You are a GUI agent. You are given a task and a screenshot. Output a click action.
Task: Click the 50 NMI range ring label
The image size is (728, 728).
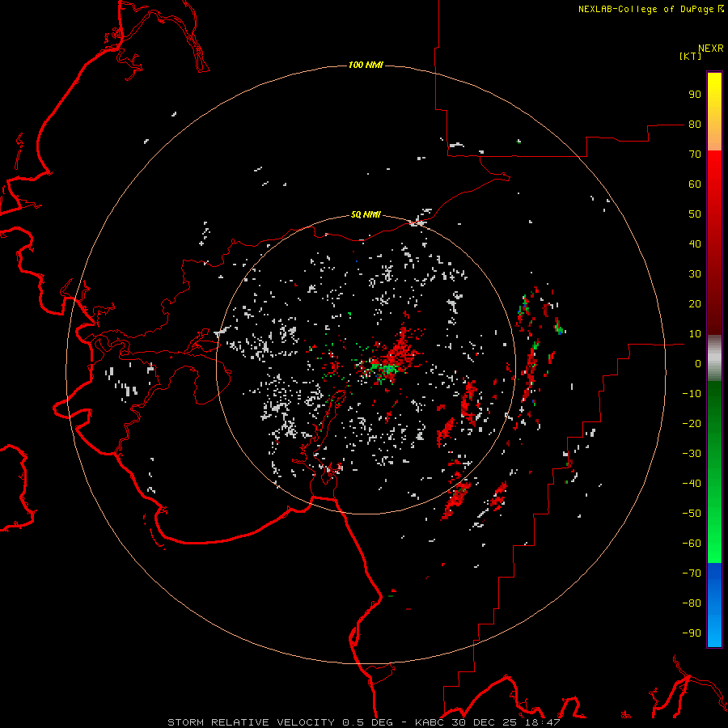[x=366, y=214]
